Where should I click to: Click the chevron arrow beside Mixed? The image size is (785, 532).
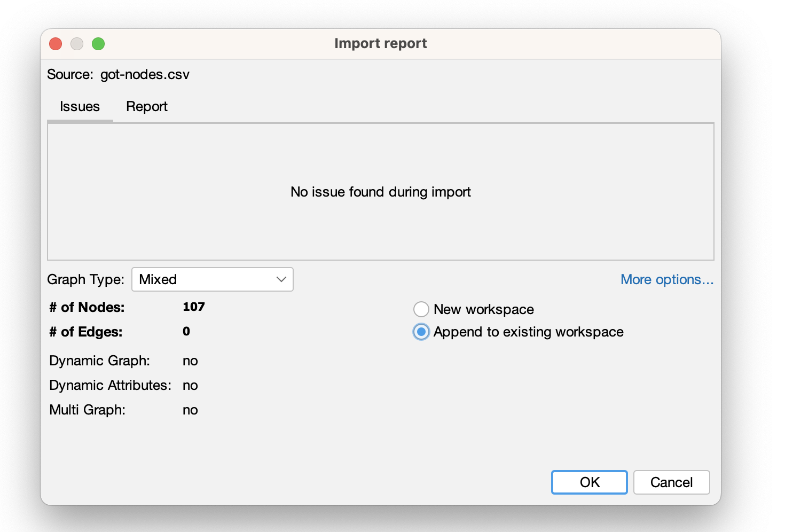coord(281,279)
